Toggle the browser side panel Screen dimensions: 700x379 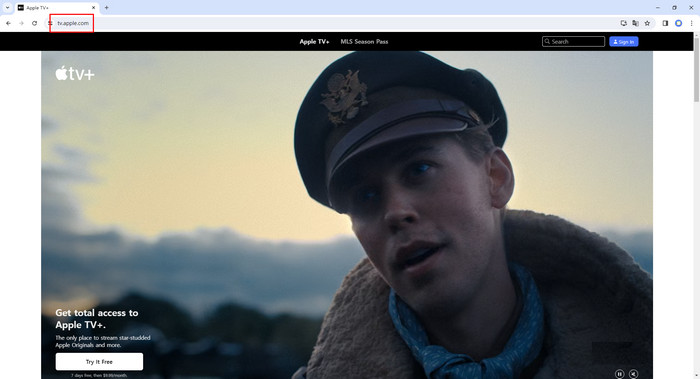(665, 23)
